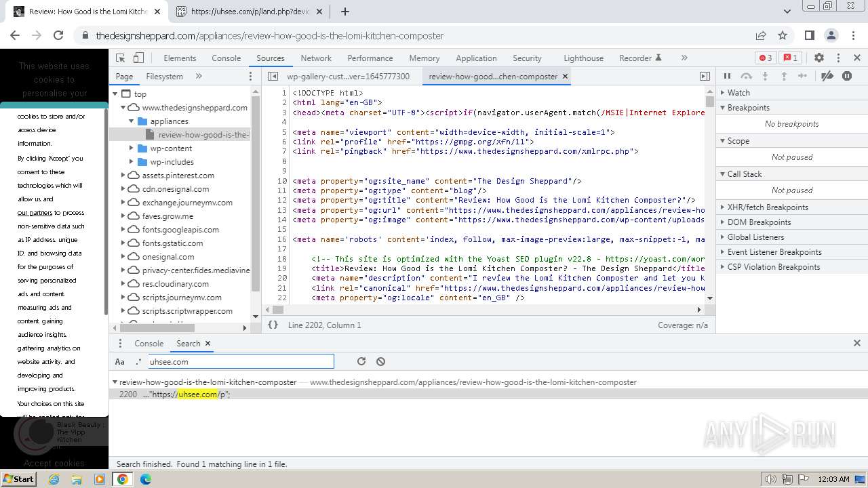This screenshot has height=488, width=868.
Task: Share this page icon
Action: [x=761, y=35]
